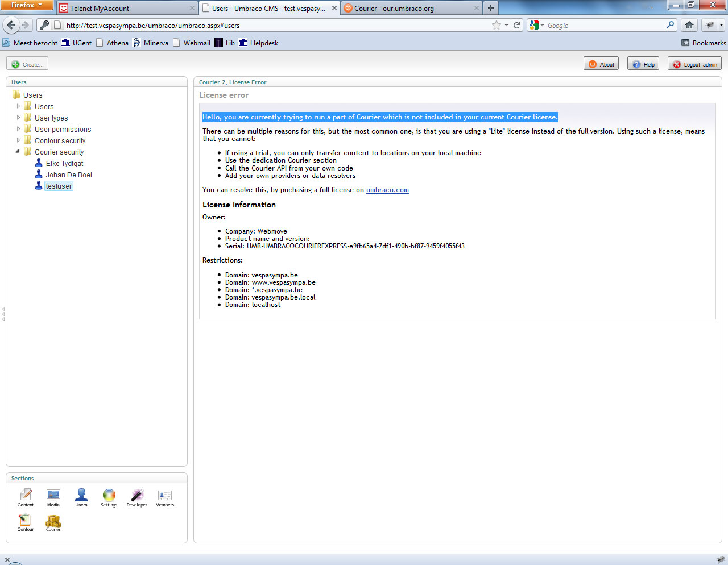Expand the User types node
Image resolution: width=728 pixels, height=565 pixels.
[x=18, y=118]
